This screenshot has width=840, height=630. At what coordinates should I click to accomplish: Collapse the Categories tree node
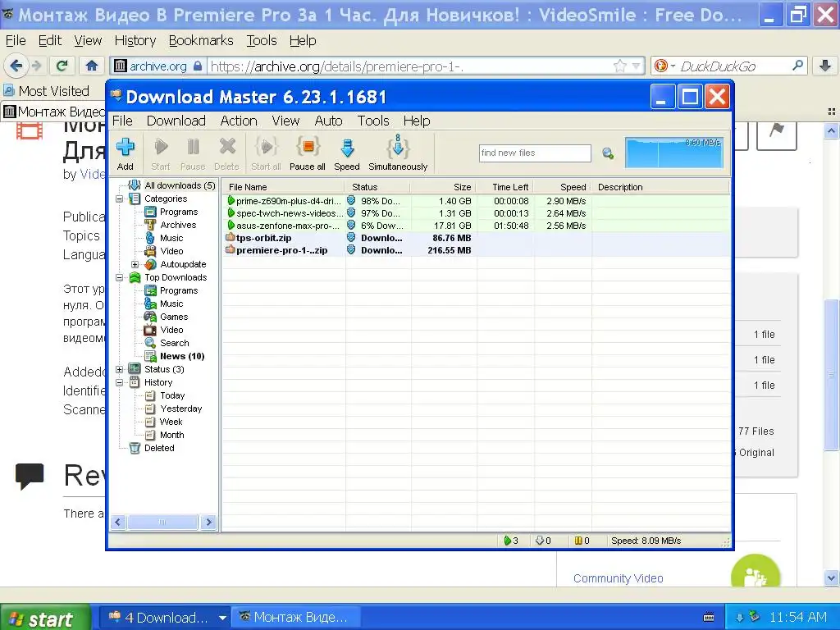(120, 199)
